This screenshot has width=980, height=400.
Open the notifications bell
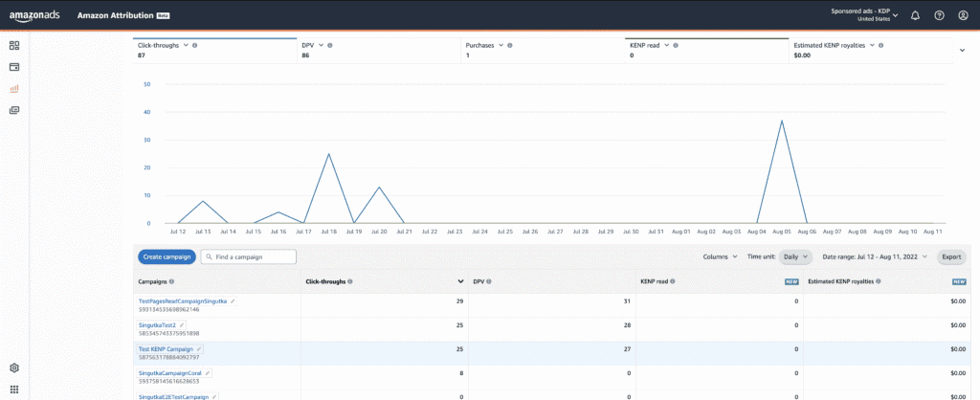[915, 15]
